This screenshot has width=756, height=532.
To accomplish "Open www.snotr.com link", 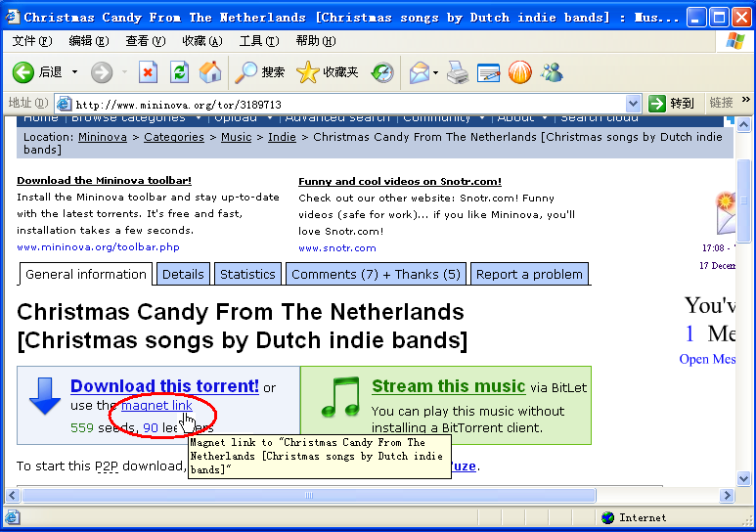I will click(337, 248).
